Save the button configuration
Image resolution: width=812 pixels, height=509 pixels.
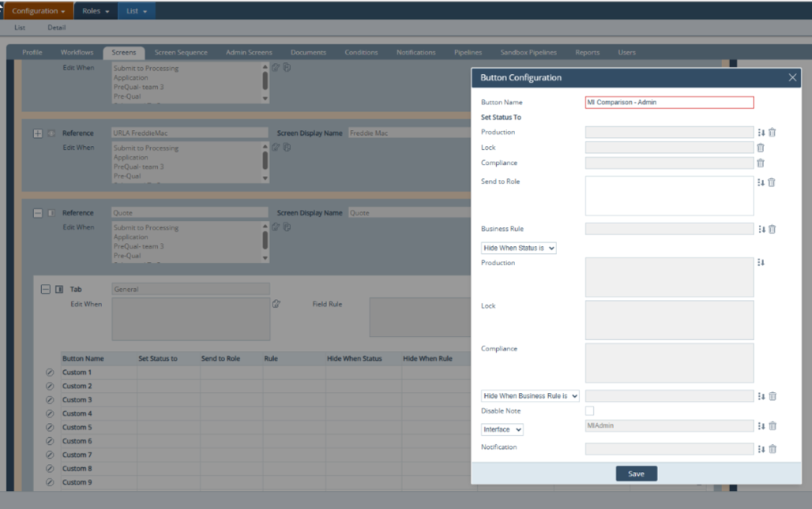click(x=637, y=473)
